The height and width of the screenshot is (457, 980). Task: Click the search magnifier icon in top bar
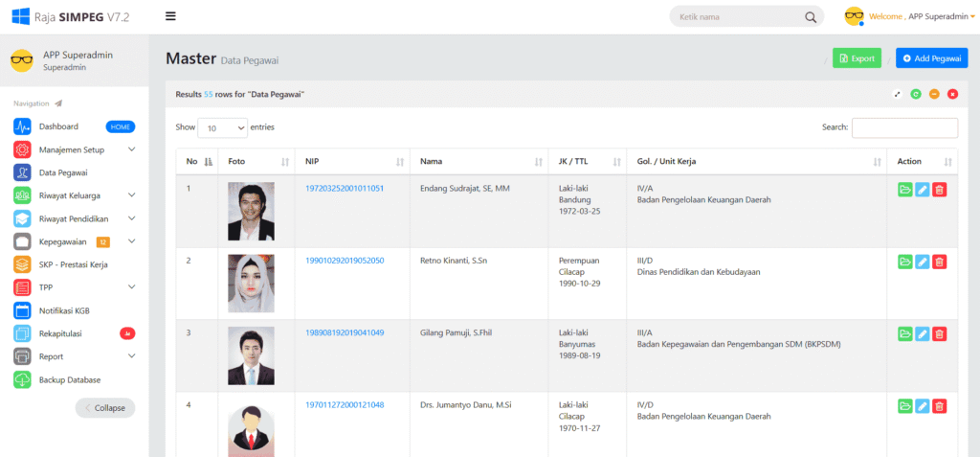811,17
